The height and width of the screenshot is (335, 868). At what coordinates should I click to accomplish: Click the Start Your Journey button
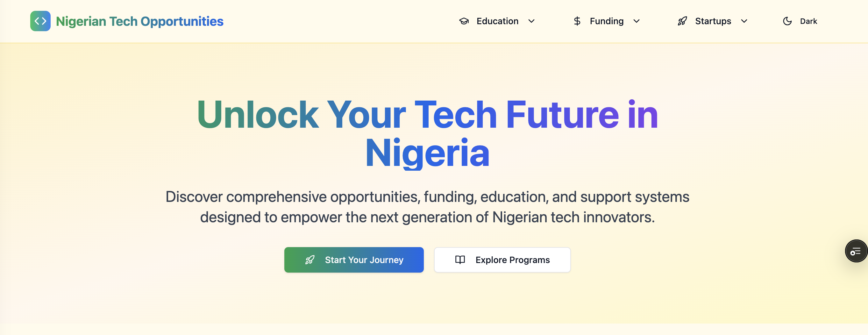(354, 260)
